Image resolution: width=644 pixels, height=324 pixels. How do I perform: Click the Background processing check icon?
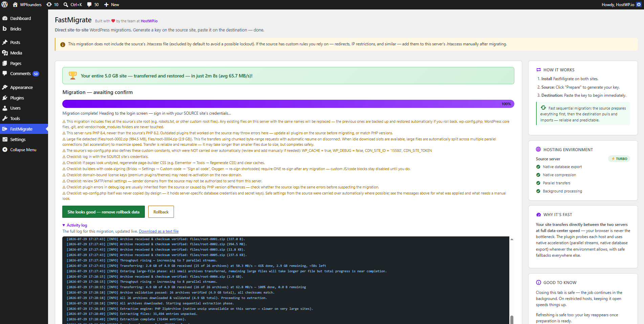click(538, 191)
